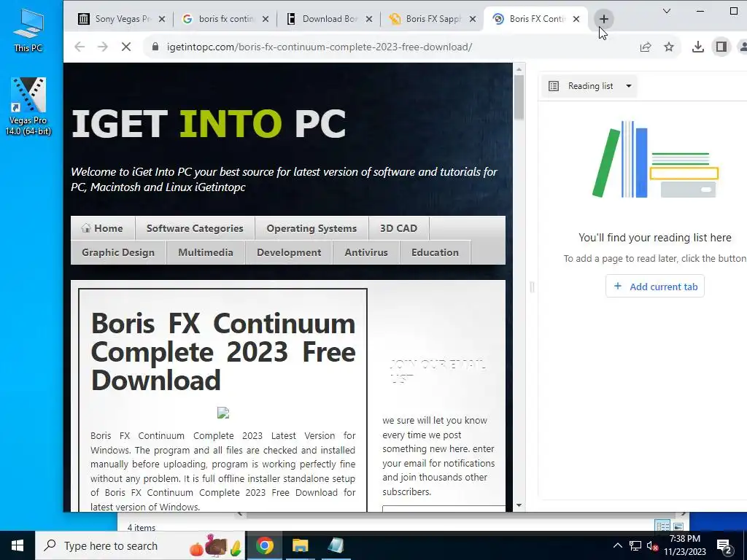Click the page scroll down arrow
This screenshot has height=560, width=747.
(x=519, y=506)
